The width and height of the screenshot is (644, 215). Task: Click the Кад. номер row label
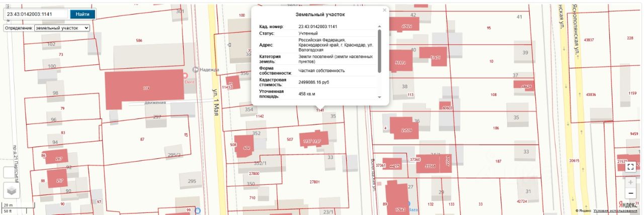272,26
